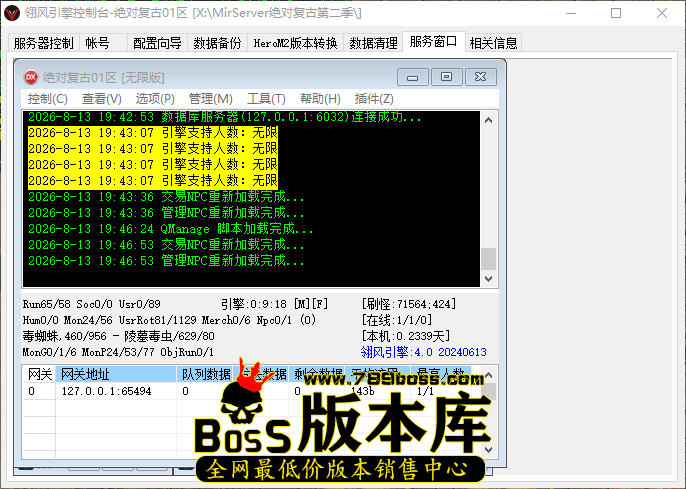Select 19:46:53 交易NPC重新加载完成 log line
The width and height of the screenshot is (686, 489).
pos(166,245)
